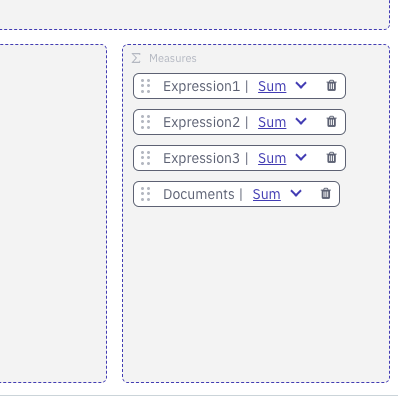Click the Sum link beside Documents

click(x=267, y=194)
